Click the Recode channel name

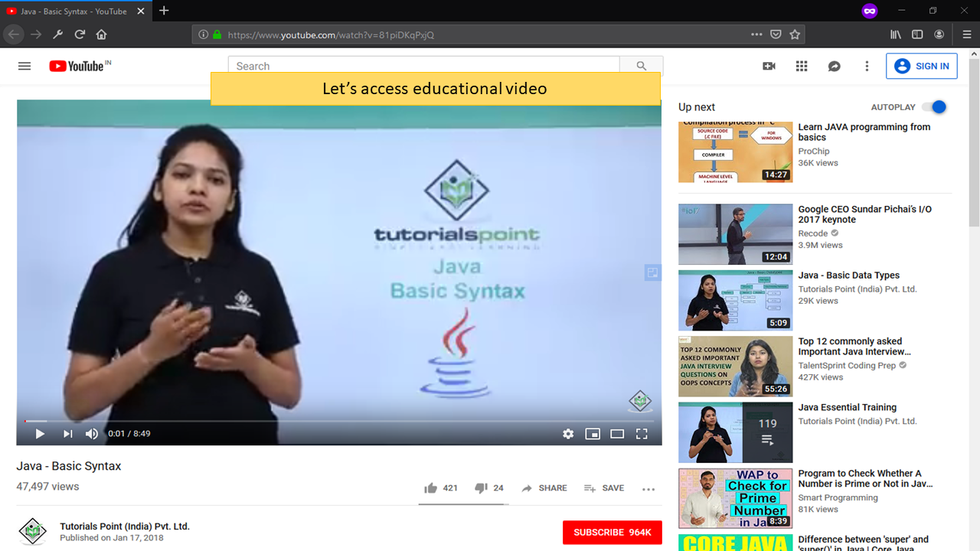click(x=813, y=233)
